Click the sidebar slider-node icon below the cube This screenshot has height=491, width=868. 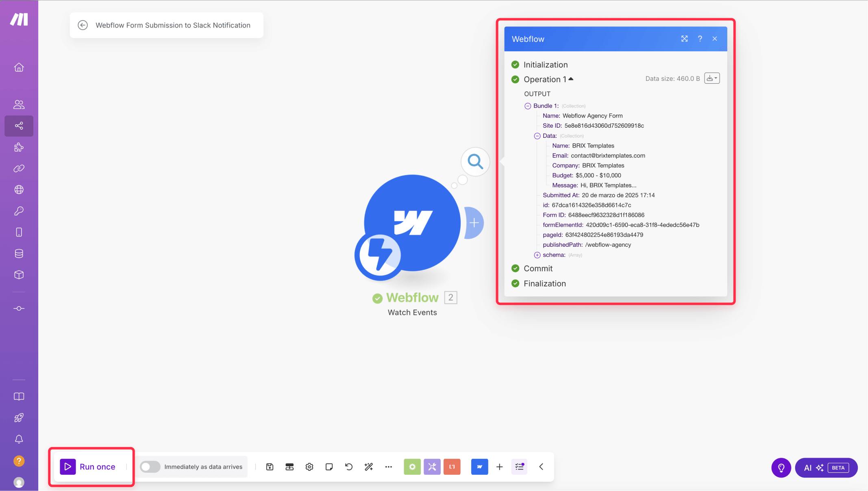[x=19, y=309]
